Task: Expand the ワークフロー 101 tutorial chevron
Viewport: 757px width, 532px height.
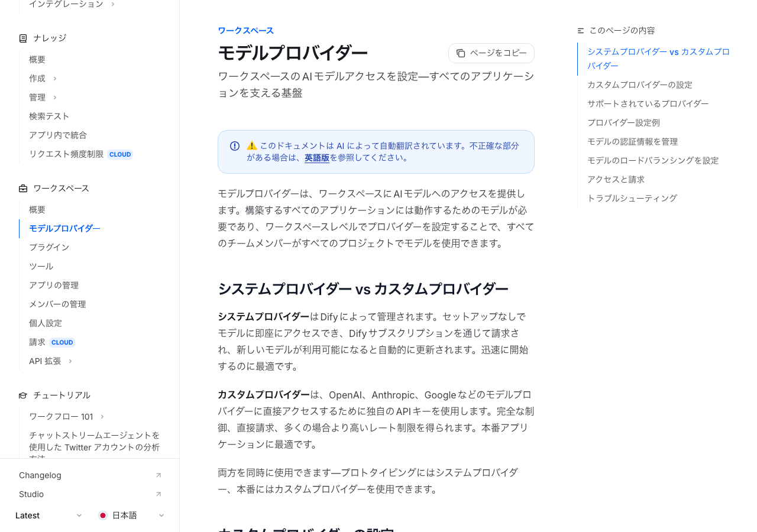Action: 102,417
